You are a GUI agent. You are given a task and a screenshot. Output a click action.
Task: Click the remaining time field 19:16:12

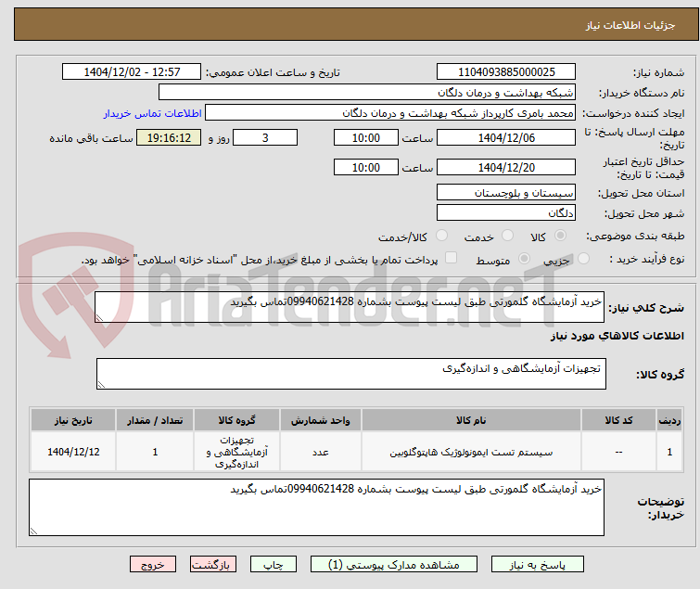coord(169,137)
